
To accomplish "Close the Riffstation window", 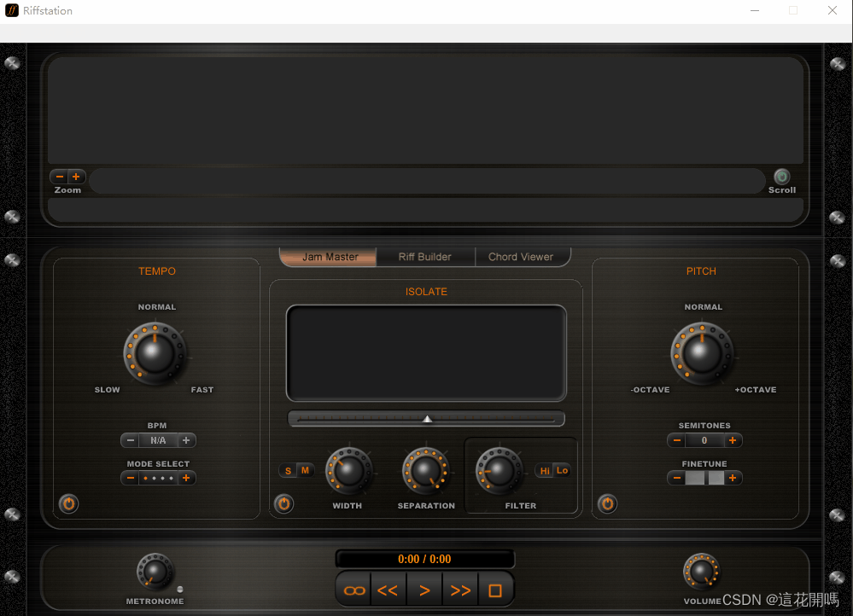I will click(833, 10).
